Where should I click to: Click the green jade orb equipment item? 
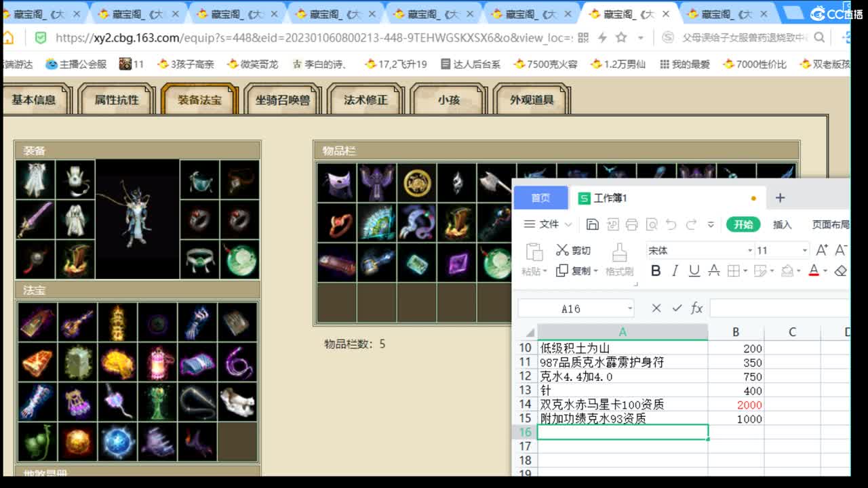coord(240,260)
